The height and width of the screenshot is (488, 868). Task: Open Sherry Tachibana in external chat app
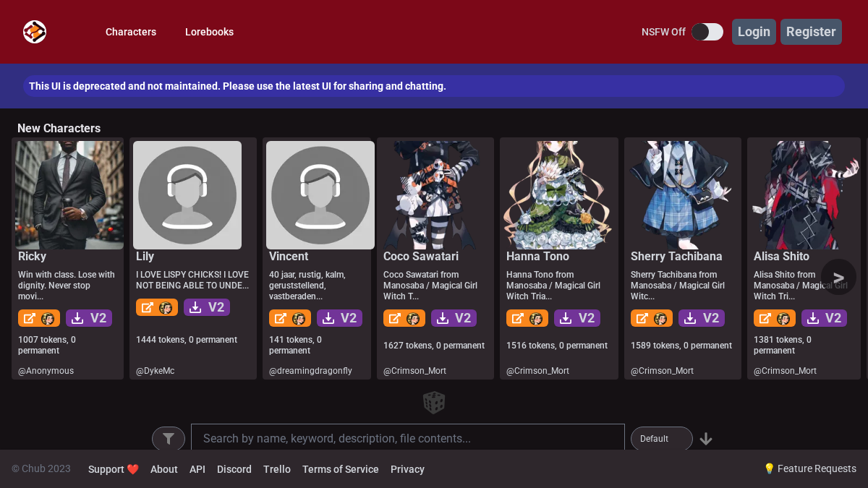click(652, 318)
